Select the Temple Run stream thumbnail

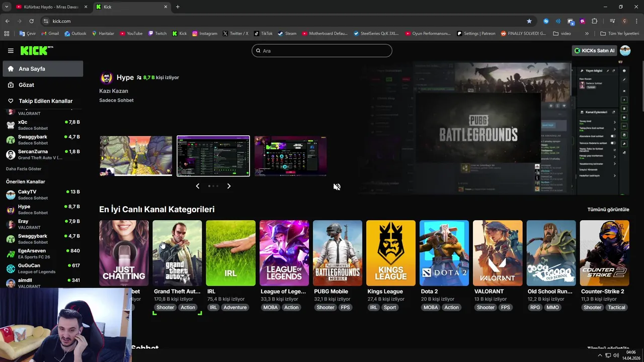(x=136, y=156)
